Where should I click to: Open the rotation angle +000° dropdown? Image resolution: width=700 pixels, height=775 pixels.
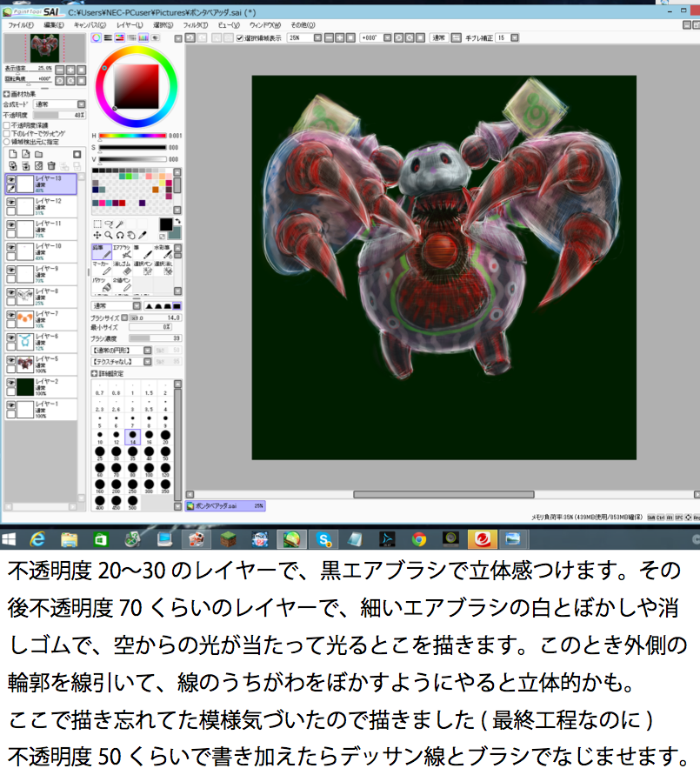[x=388, y=37]
